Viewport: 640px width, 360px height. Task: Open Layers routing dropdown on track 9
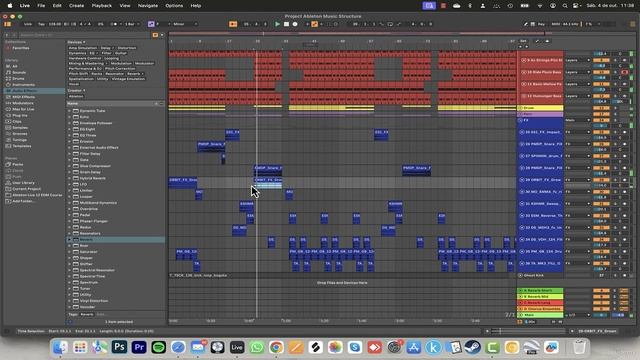tap(578, 60)
